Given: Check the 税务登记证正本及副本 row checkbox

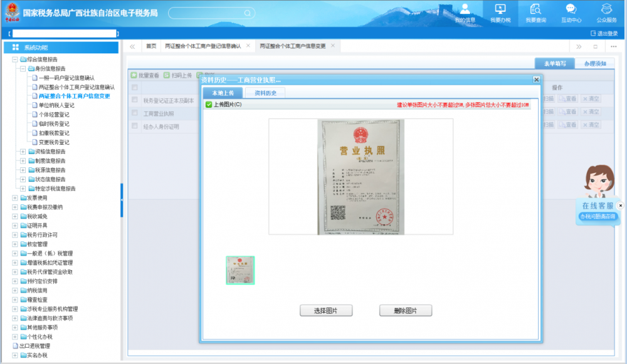Looking at the screenshot, I should 134,100.
